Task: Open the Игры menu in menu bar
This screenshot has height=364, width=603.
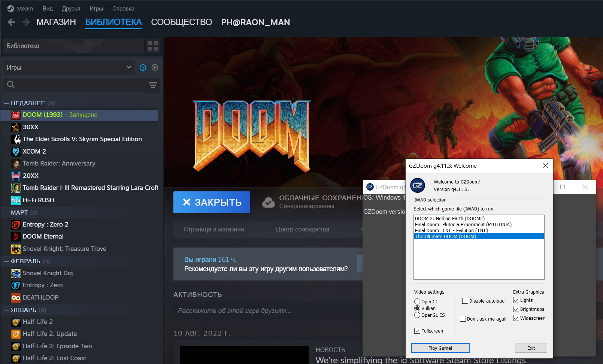Action: [x=96, y=8]
